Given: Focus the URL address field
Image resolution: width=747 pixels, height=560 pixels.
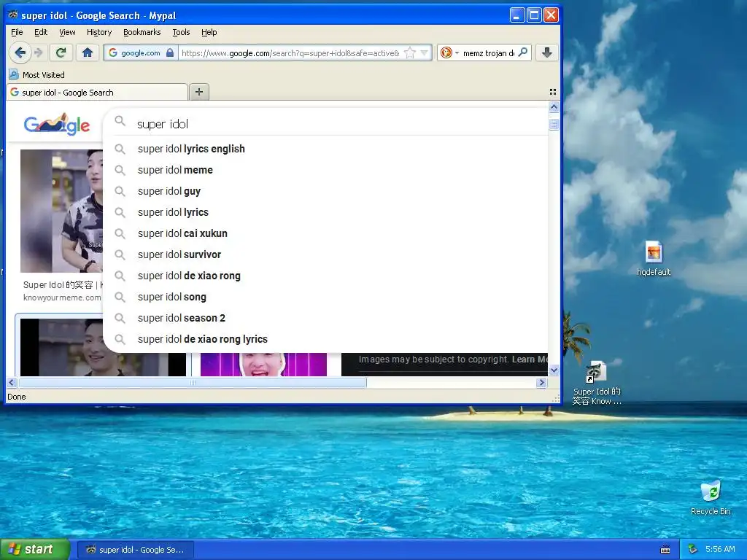Looking at the screenshot, I should pyautogui.click(x=290, y=52).
